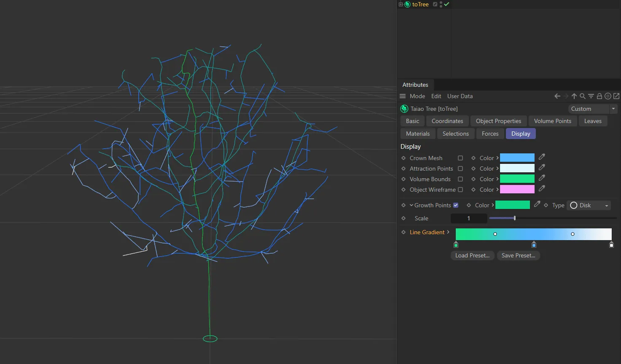
Task: Click the pink Object Wireframe color swatch
Action: tap(517, 190)
